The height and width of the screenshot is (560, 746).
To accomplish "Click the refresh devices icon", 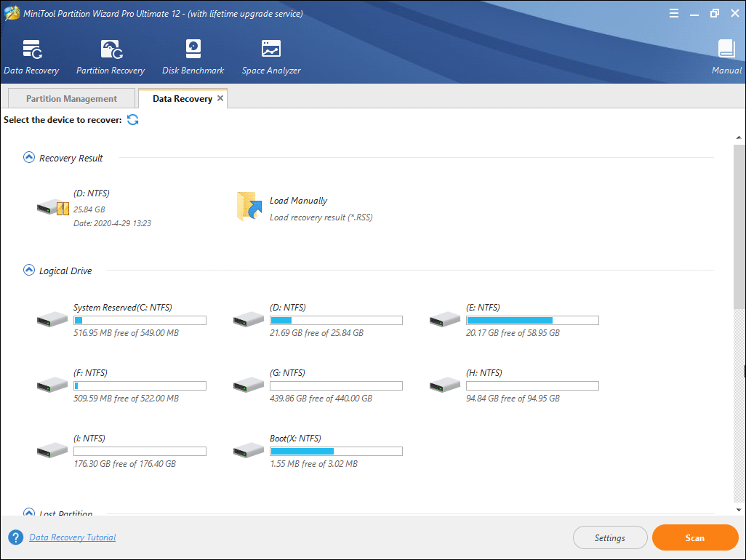I will pos(133,120).
